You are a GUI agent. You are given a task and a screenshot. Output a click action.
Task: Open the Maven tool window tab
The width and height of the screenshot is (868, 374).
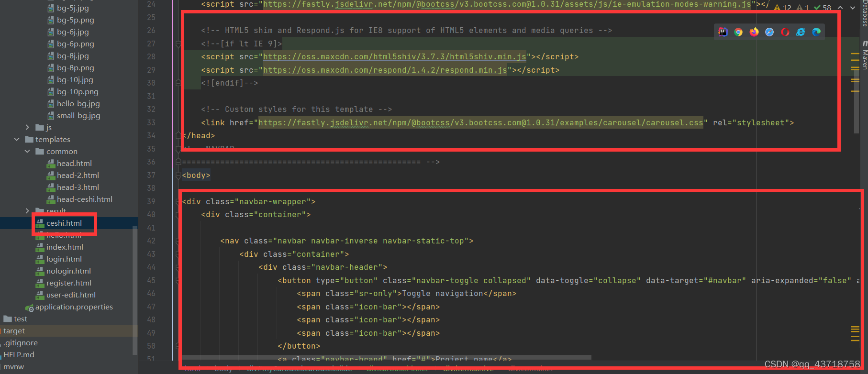tap(864, 55)
